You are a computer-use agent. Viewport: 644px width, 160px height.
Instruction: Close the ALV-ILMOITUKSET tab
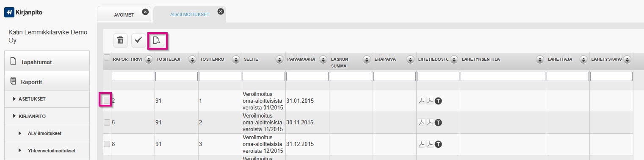tap(220, 11)
